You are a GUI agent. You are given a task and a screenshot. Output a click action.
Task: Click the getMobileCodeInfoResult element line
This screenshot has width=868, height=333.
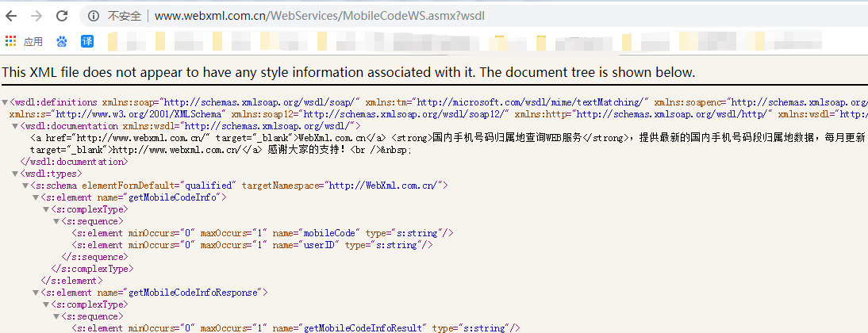pos(296,328)
